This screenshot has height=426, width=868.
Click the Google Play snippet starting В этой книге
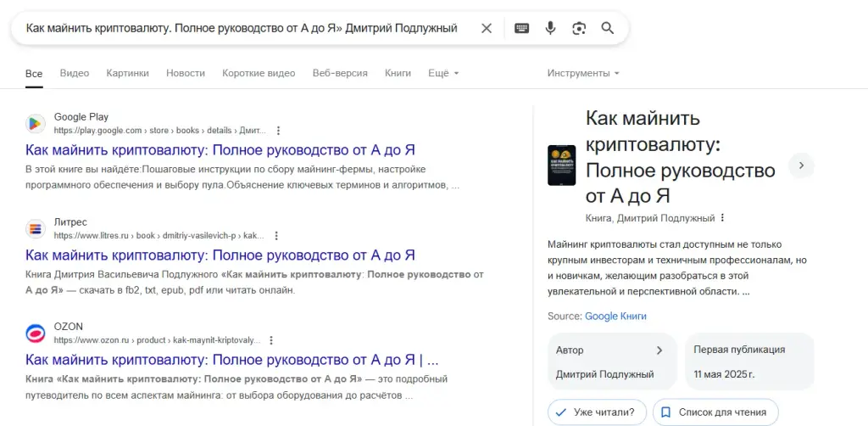[x=242, y=177]
